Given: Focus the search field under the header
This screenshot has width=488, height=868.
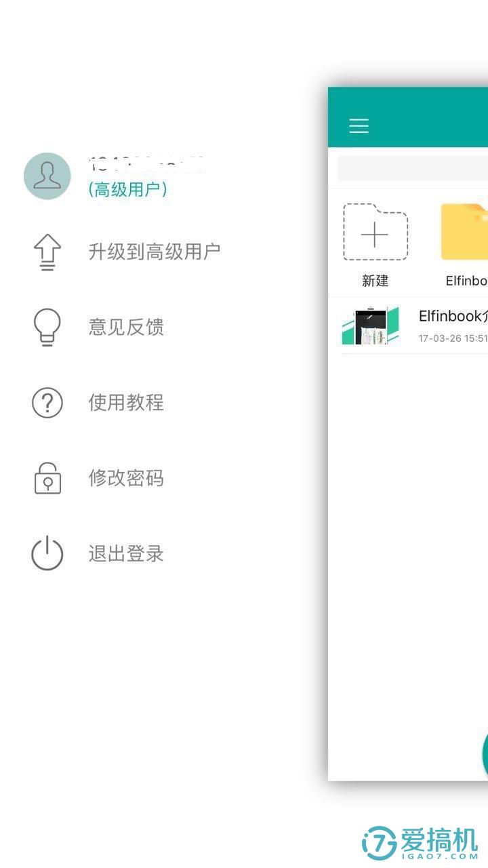Looking at the screenshot, I should coord(413,168).
